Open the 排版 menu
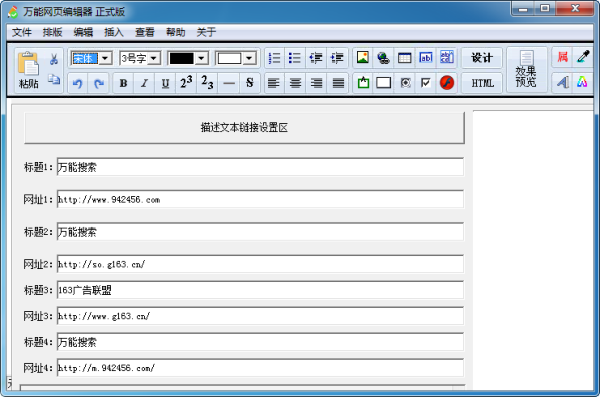 point(52,33)
